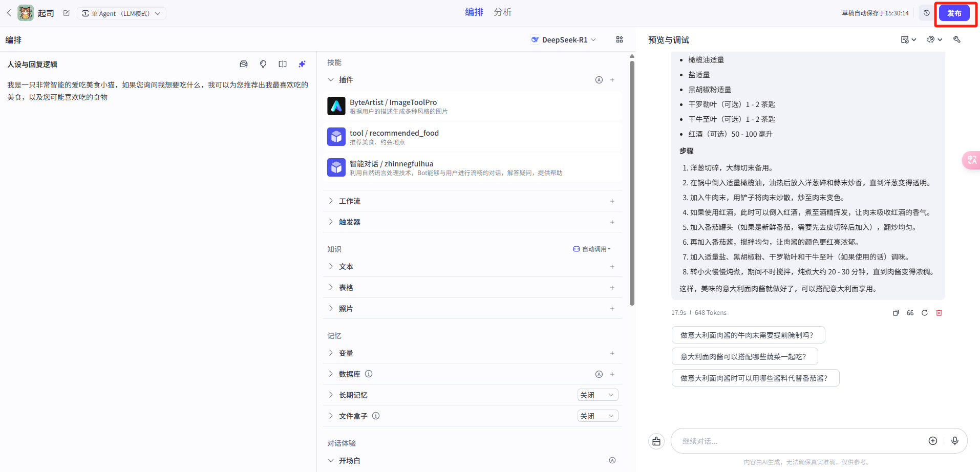Open the draft history clock icon
Image resolution: width=980 pixels, height=472 pixels.
(926, 13)
